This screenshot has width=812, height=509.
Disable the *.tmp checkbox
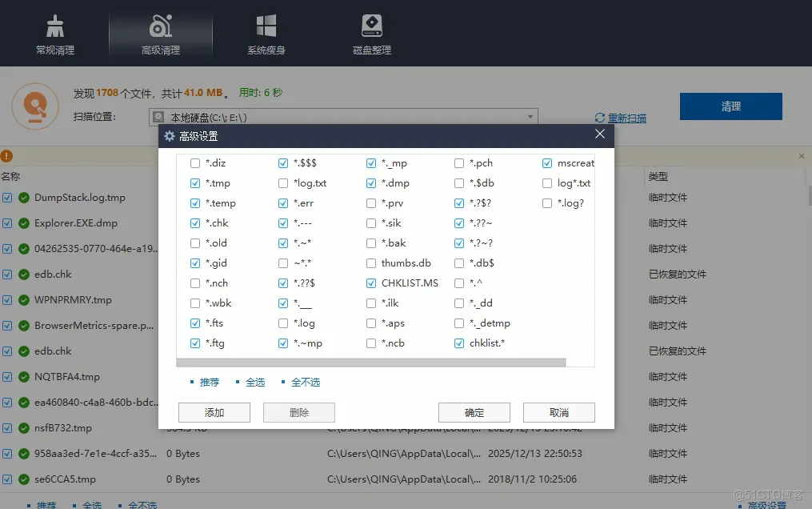[x=194, y=182]
